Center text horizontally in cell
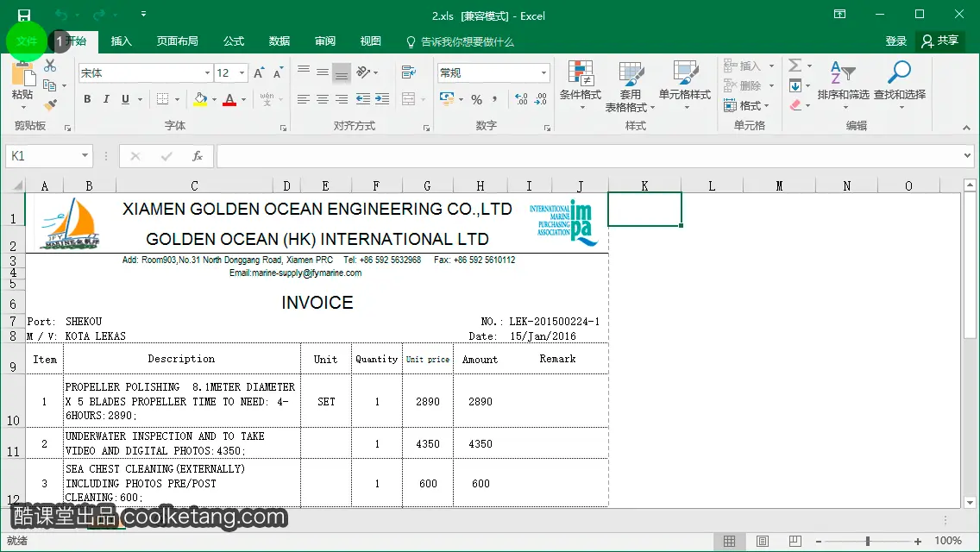Viewport: 980px width, 552px height. tap(323, 99)
